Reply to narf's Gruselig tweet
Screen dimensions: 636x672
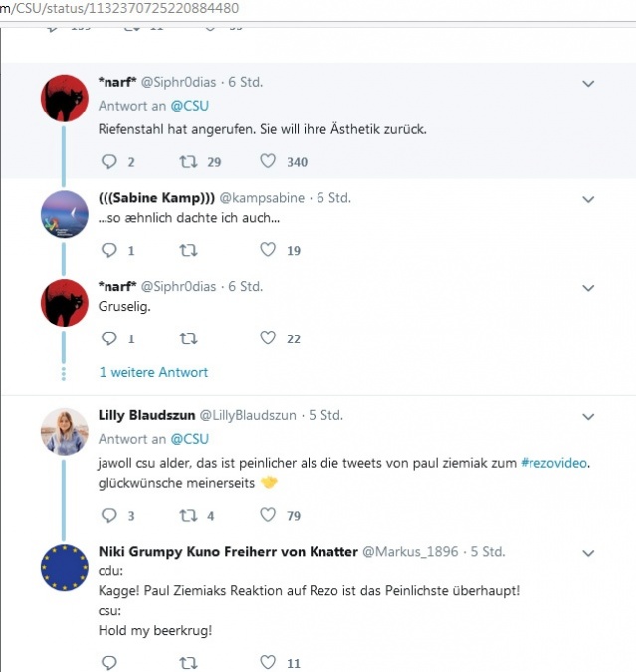[x=109, y=338]
